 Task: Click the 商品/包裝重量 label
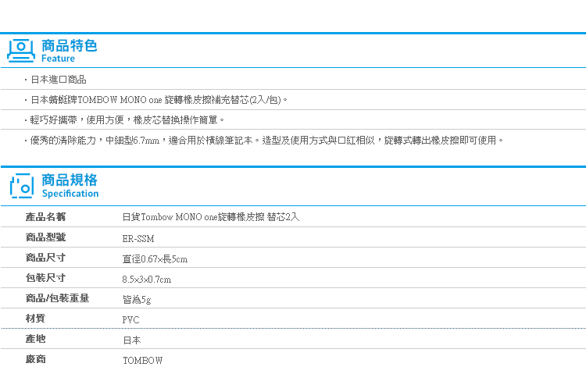coord(58,298)
